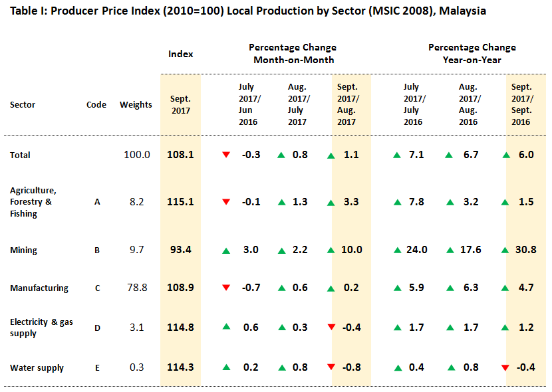
Task: Click the red arrow beside Agriculture -0.1
Action: point(226,202)
